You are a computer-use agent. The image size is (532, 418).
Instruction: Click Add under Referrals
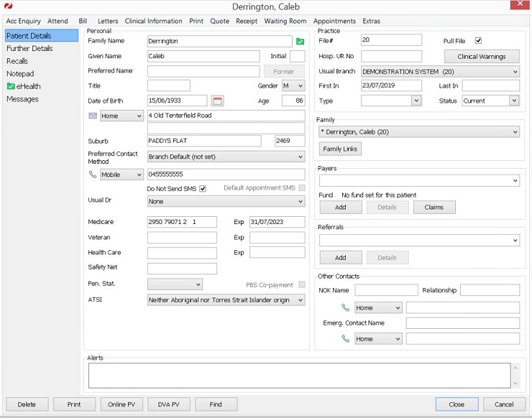(x=340, y=258)
